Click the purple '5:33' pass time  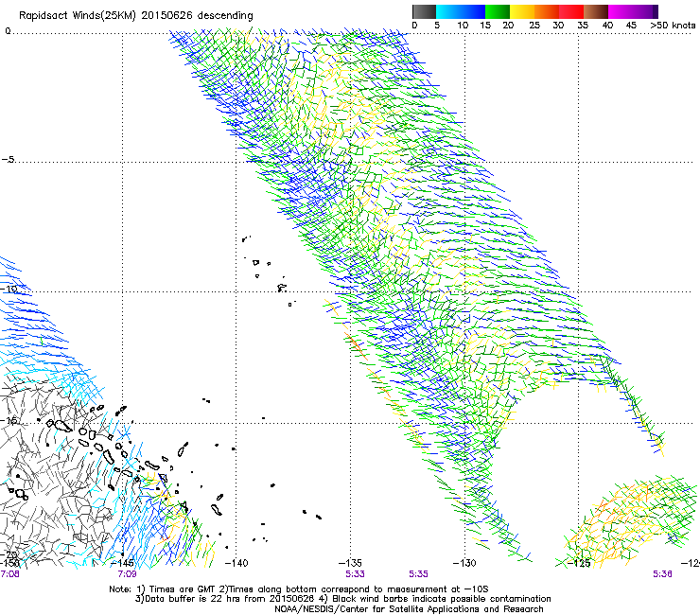[x=355, y=574]
